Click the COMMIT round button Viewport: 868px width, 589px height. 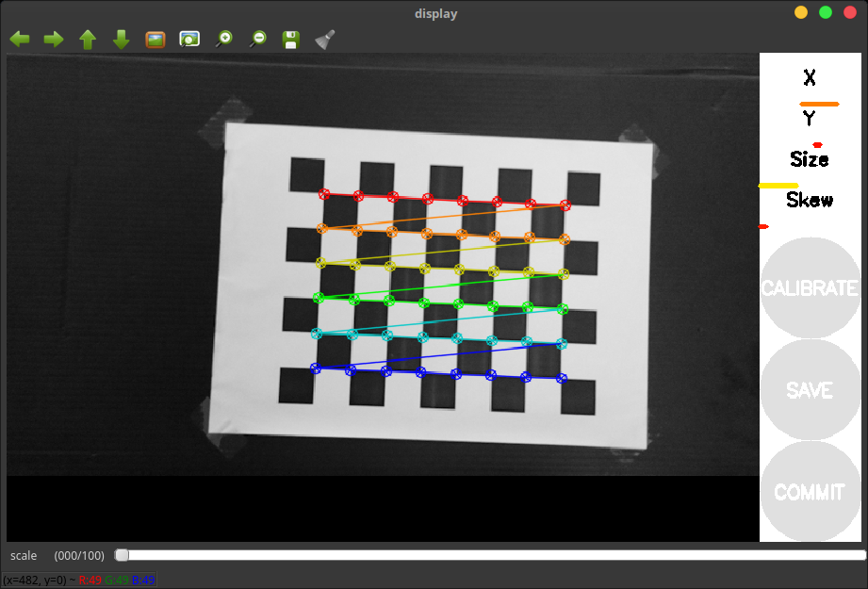tap(809, 492)
